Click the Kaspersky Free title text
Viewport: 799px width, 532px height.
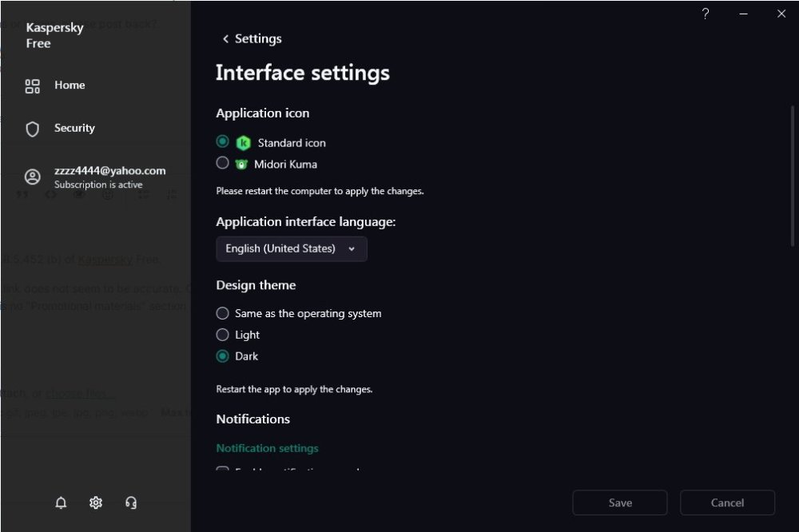click(x=54, y=35)
